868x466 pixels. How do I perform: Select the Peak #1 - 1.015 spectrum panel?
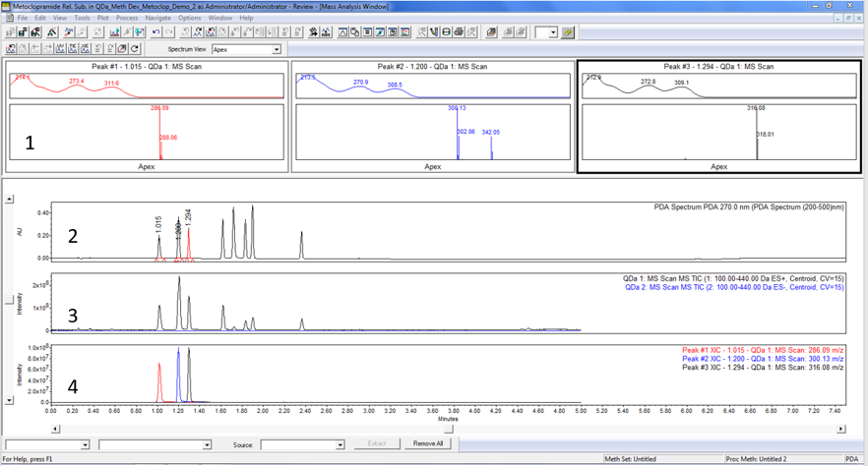(x=147, y=117)
